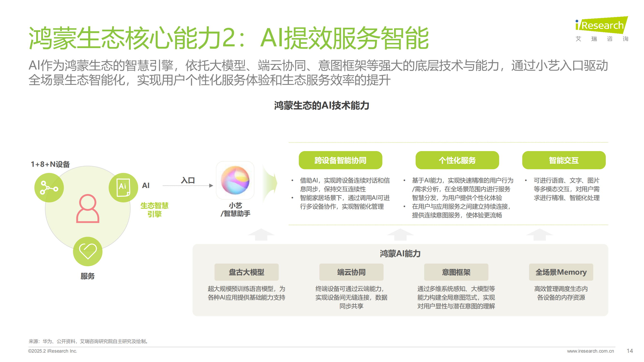The height and width of the screenshot is (362, 644).
Task: Click the source note 来源：华为、公开资料
Action: pos(89,341)
